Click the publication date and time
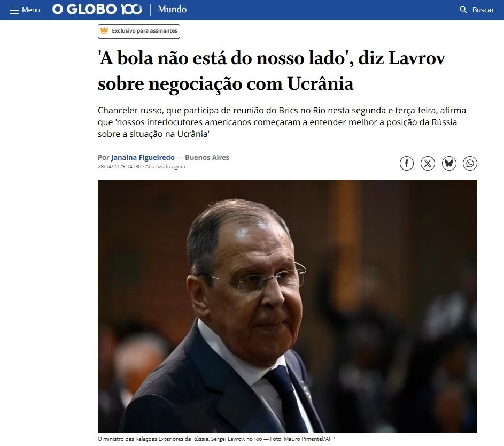The height and width of the screenshot is (446, 504). click(x=119, y=166)
